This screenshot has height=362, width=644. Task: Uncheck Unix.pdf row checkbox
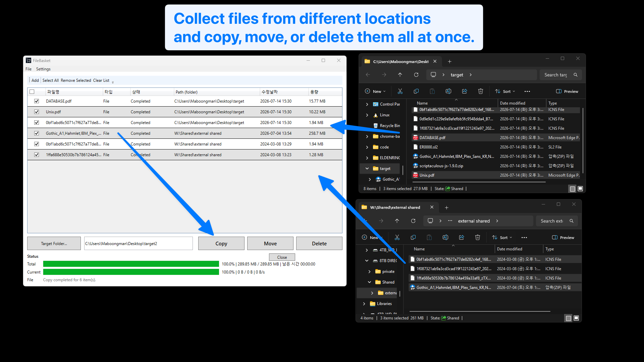coord(37,112)
